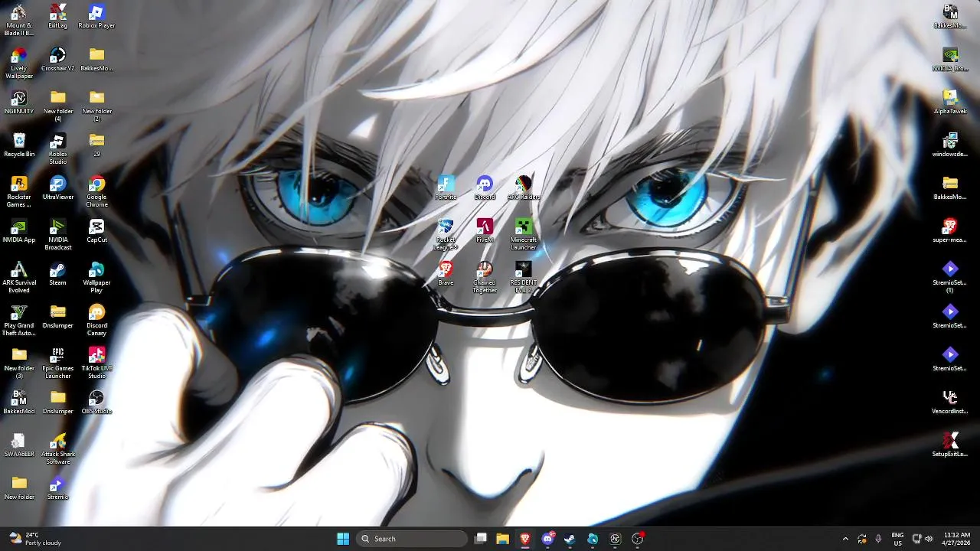The width and height of the screenshot is (980, 551).
Task: Open File Explorer from the taskbar
Action: click(x=502, y=539)
